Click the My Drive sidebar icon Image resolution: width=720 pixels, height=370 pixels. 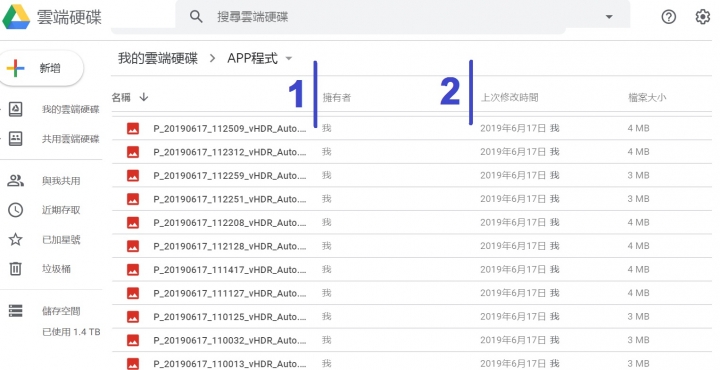point(16,109)
